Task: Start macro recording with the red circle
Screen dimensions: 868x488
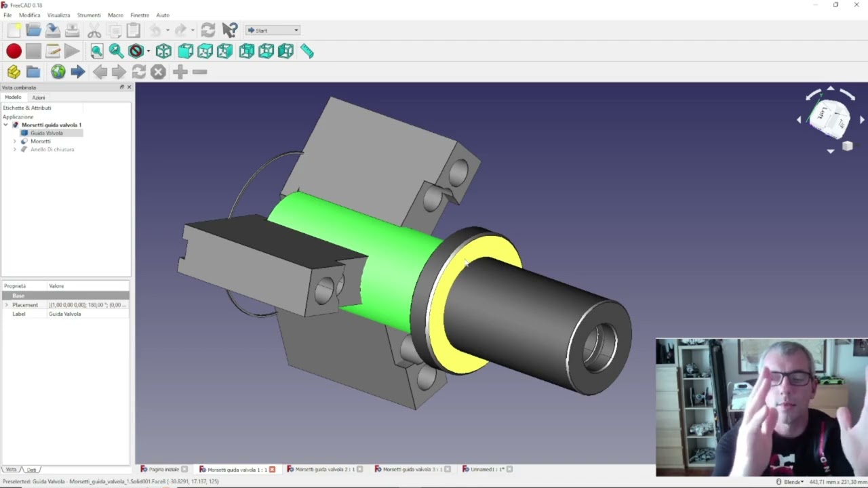Action: [14, 51]
